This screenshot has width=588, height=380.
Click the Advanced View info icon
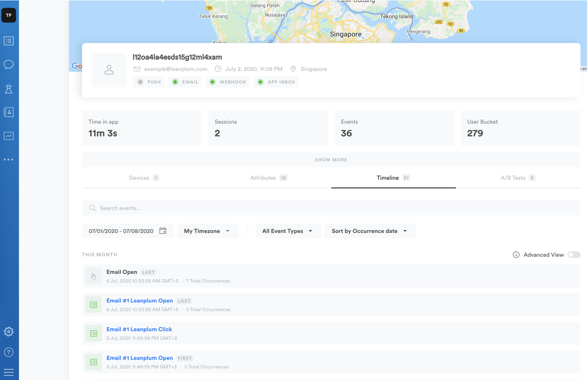pyautogui.click(x=516, y=255)
